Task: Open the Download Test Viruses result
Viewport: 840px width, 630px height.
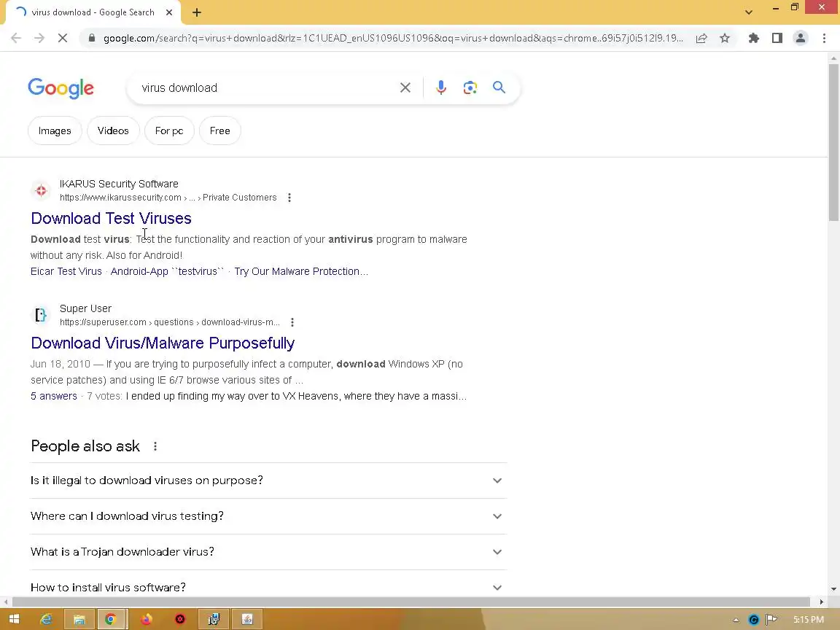Action: (111, 218)
